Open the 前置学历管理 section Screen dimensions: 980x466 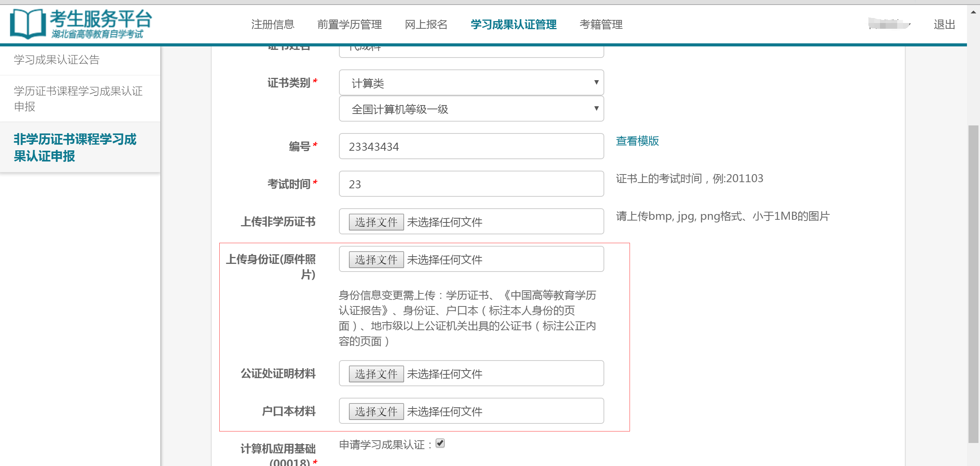[x=350, y=24]
